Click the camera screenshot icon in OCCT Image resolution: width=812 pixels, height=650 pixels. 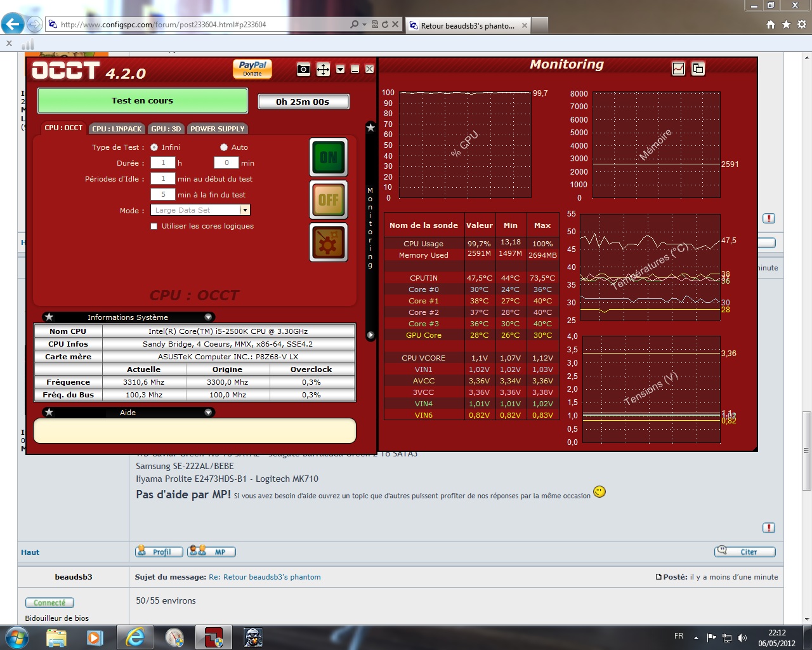coord(303,69)
